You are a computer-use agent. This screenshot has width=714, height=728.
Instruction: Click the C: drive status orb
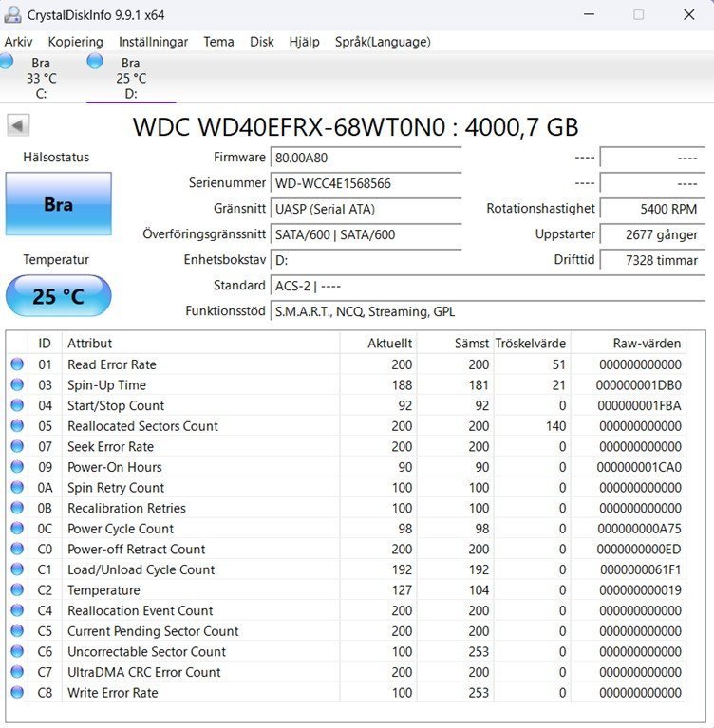(x=6, y=62)
